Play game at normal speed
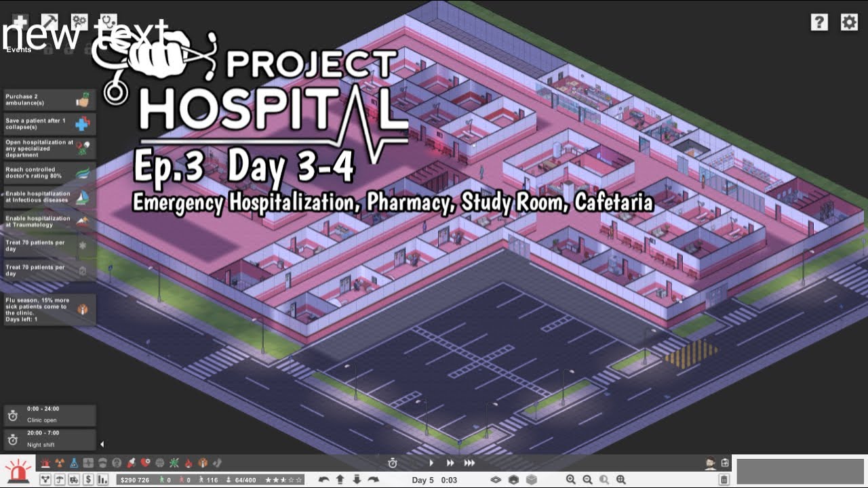Viewport: 868px width, 488px height. tap(431, 463)
